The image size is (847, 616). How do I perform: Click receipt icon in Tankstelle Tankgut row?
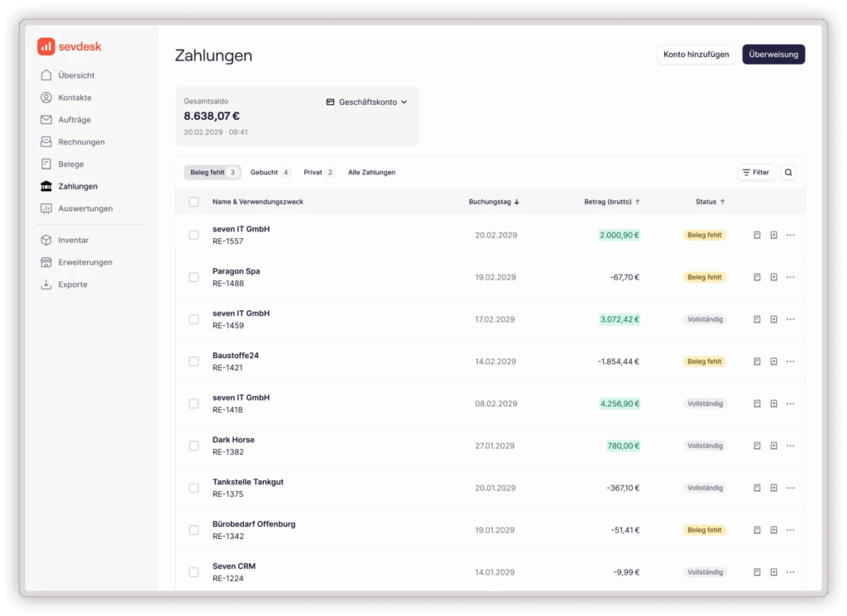pyautogui.click(x=757, y=489)
